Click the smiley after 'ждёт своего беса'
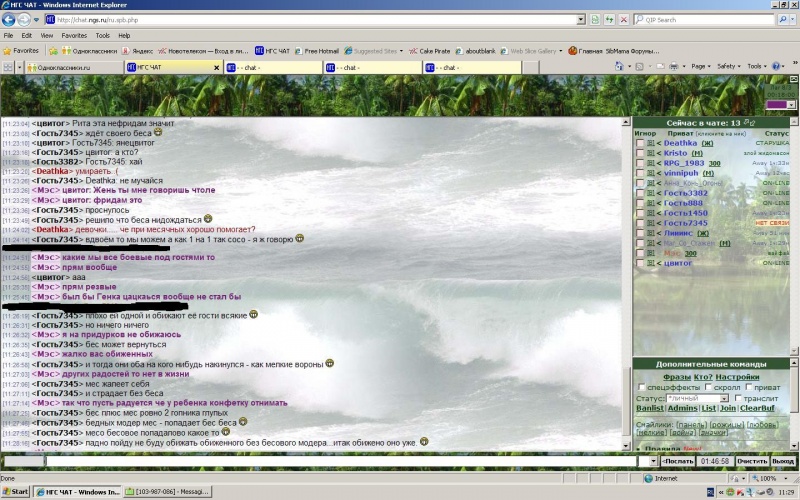This screenshot has height=500, width=800. click(158, 132)
